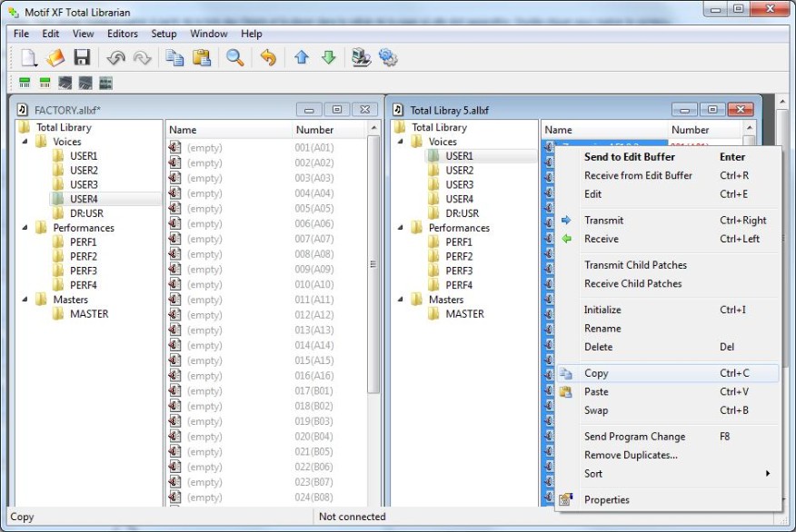Click the Paste clipboard icon in main toolbar

pyautogui.click(x=202, y=58)
